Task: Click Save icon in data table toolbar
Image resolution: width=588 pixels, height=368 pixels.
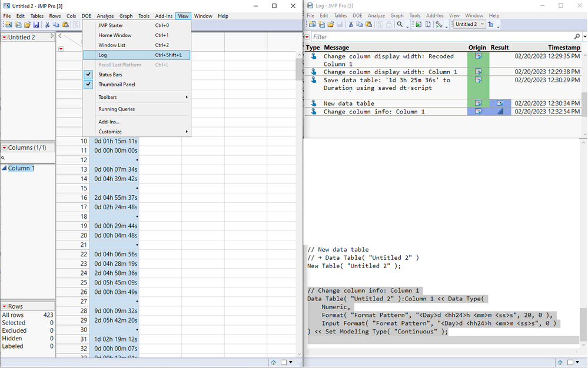Action: click(36, 25)
